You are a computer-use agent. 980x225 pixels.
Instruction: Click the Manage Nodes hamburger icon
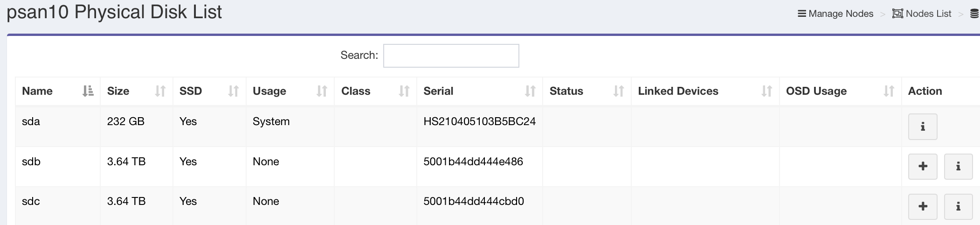point(802,14)
